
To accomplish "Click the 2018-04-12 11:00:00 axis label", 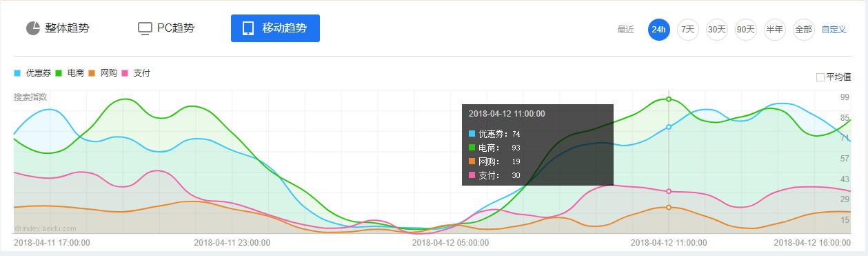I will click(x=669, y=243).
